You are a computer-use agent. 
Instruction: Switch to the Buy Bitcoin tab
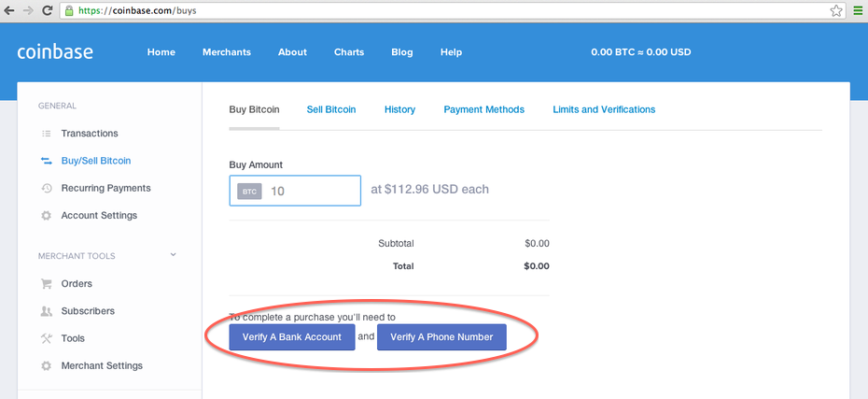pos(254,109)
